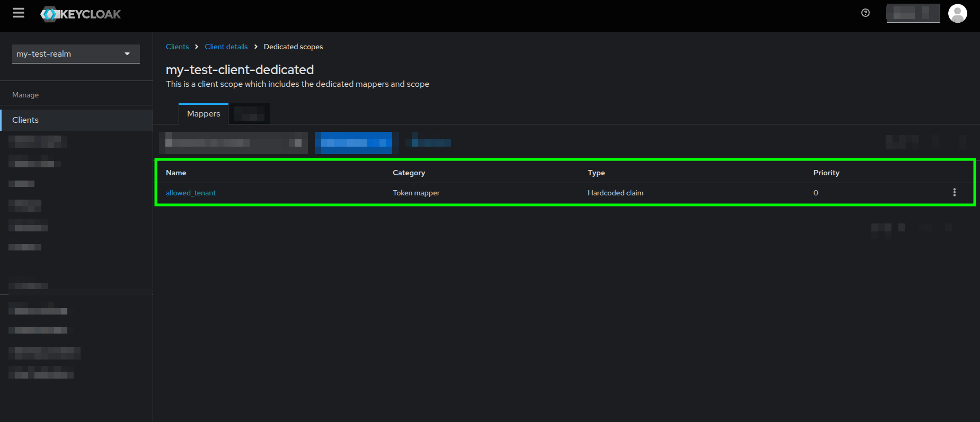The image size is (980, 422).
Task: Click the Token mapper cell
Action: [x=416, y=193]
